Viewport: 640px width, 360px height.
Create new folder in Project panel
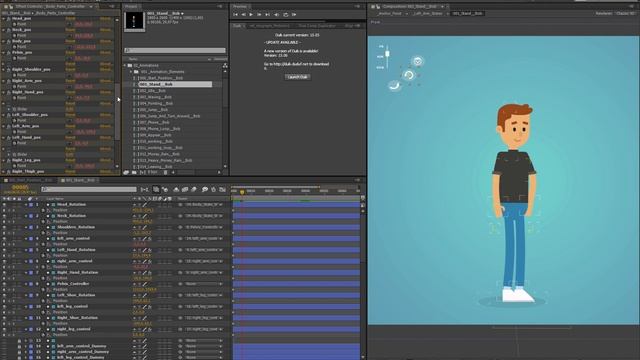[x=134, y=172]
